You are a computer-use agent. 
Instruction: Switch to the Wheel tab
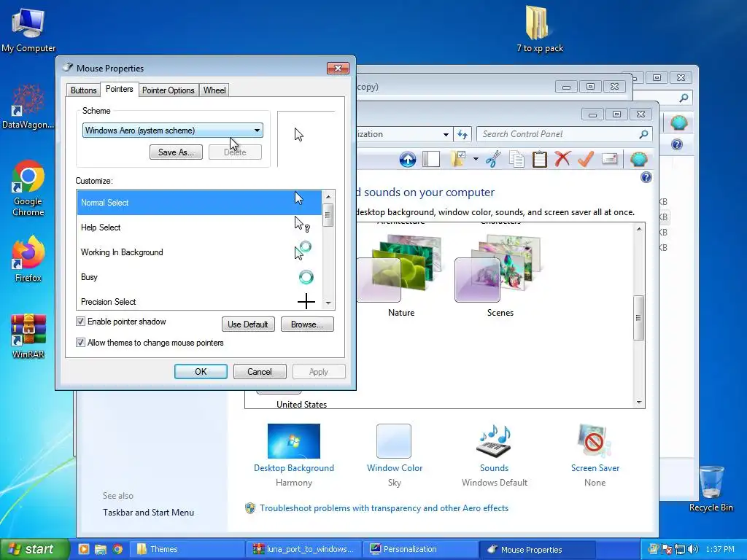click(x=214, y=90)
